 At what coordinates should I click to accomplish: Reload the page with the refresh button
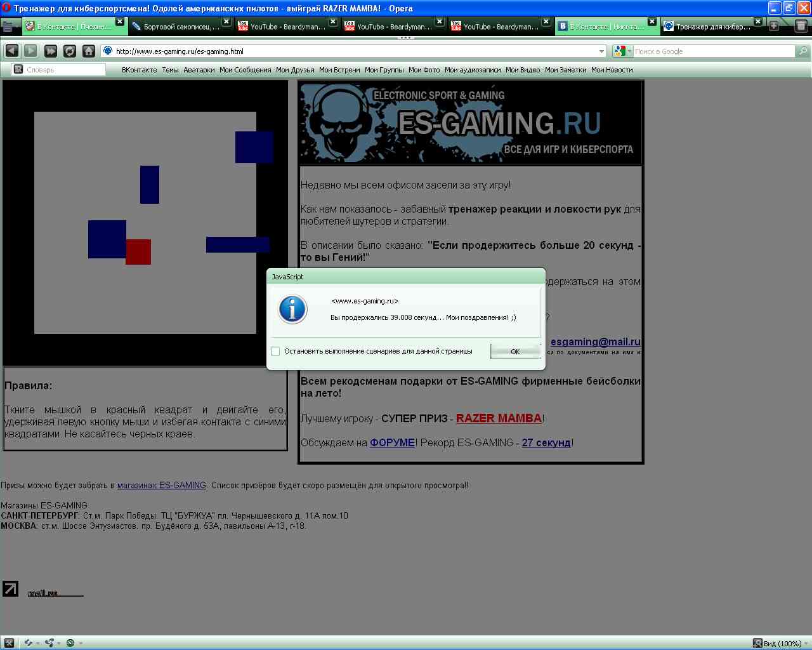(70, 51)
